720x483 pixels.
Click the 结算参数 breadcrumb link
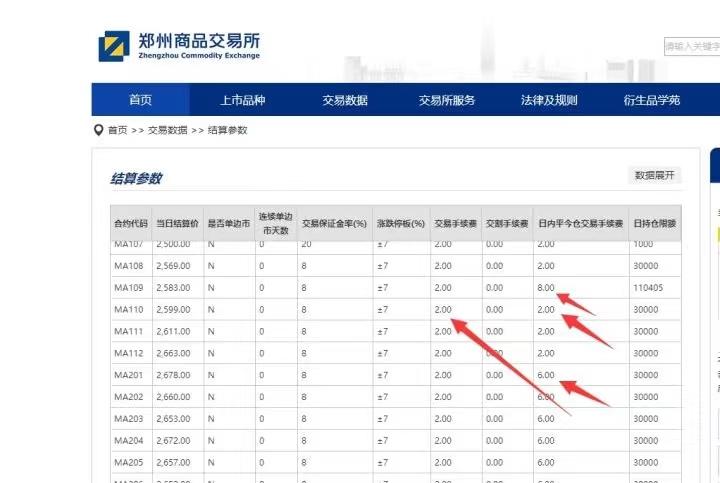pyautogui.click(x=228, y=130)
